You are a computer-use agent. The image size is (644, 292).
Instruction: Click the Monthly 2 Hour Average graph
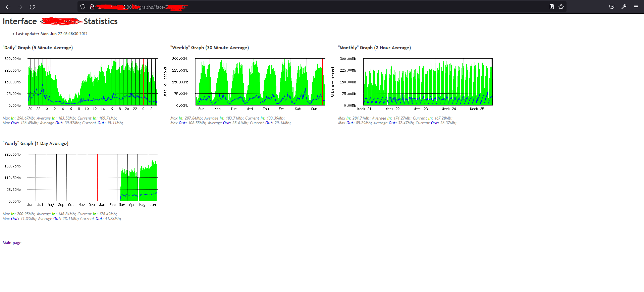point(415,84)
